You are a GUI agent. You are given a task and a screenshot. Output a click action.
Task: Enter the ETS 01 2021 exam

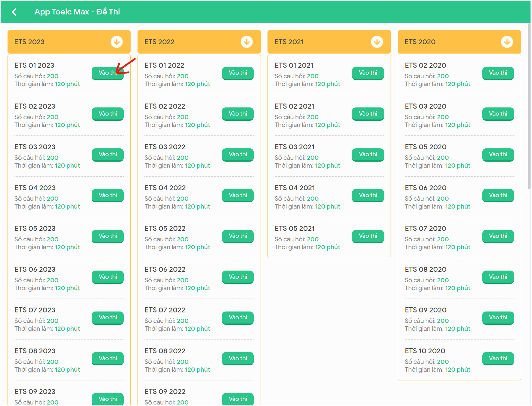(x=368, y=73)
